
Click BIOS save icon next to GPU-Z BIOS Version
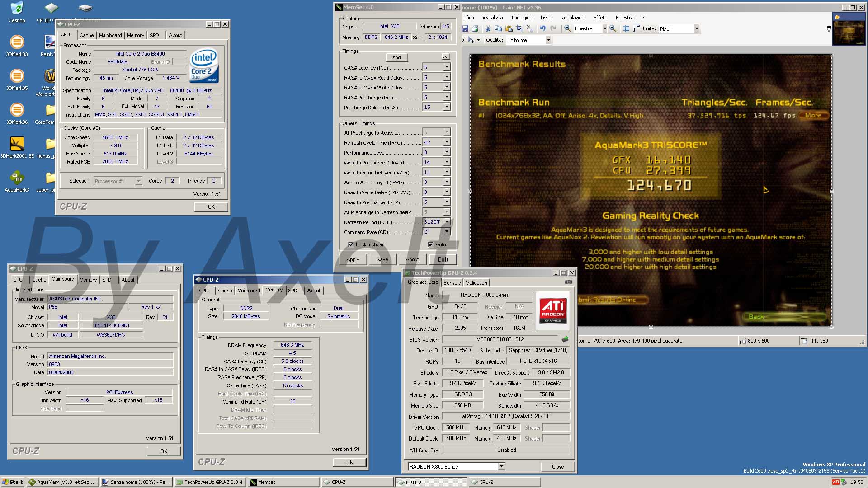tap(565, 339)
